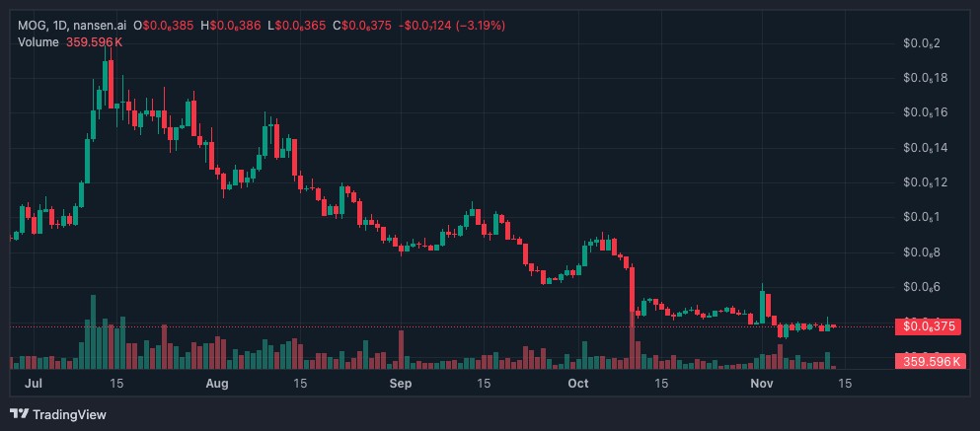
Task: Click the Aug label on time axis
Action: [218, 383]
